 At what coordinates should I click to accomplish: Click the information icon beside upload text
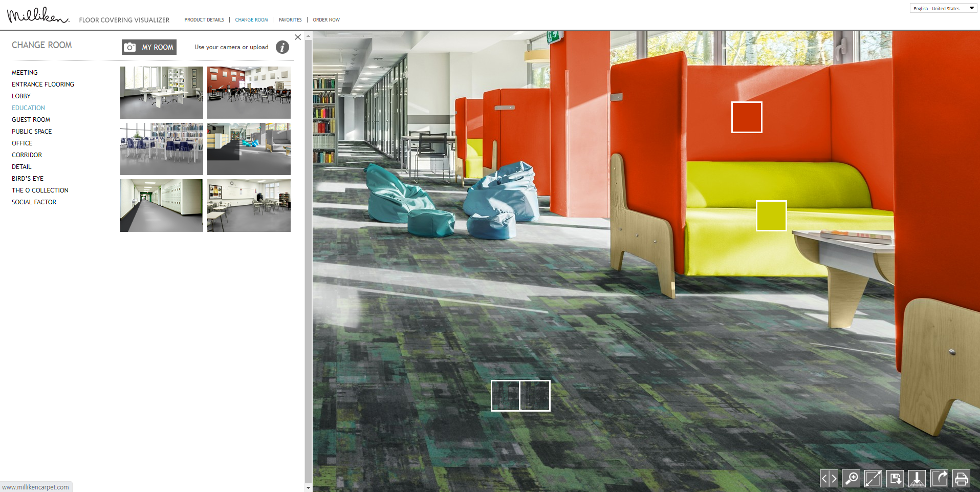coord(282,47)
